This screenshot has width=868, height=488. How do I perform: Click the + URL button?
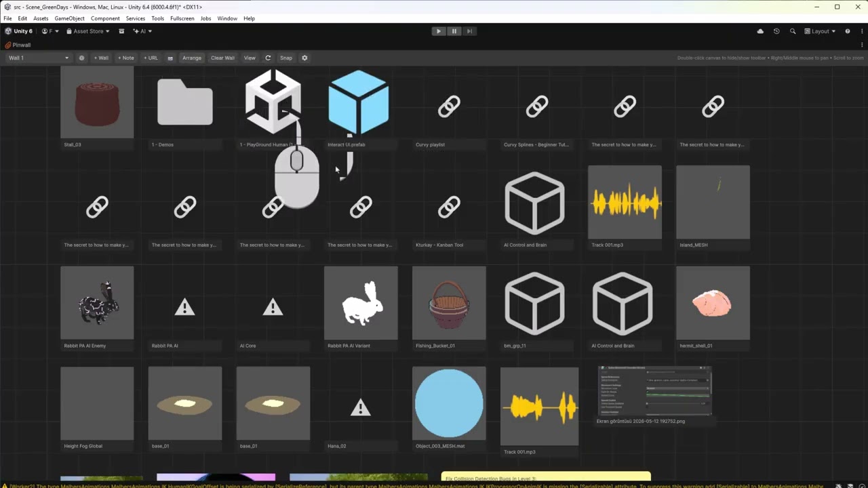[151, 58]
